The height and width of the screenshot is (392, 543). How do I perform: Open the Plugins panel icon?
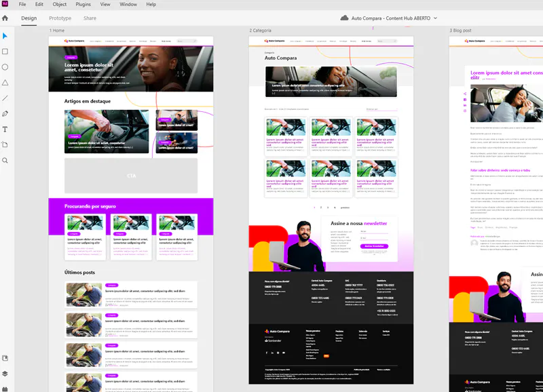point(5,389)
